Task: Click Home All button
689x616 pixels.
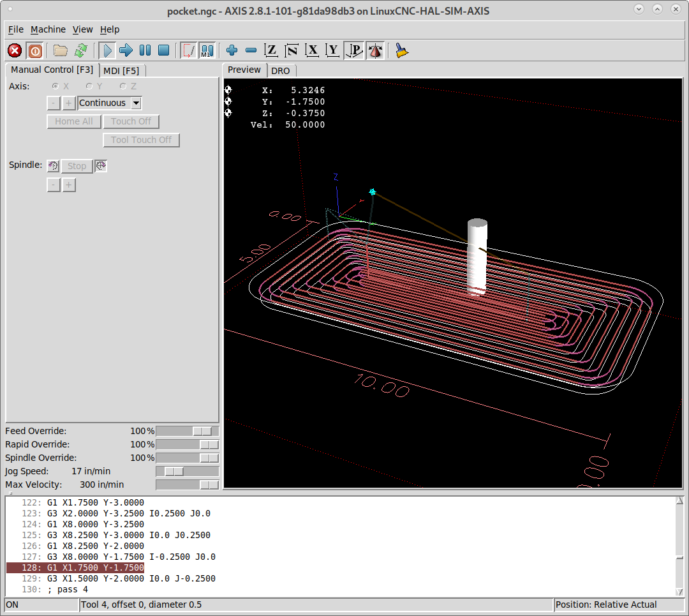Action: point(74,121)
